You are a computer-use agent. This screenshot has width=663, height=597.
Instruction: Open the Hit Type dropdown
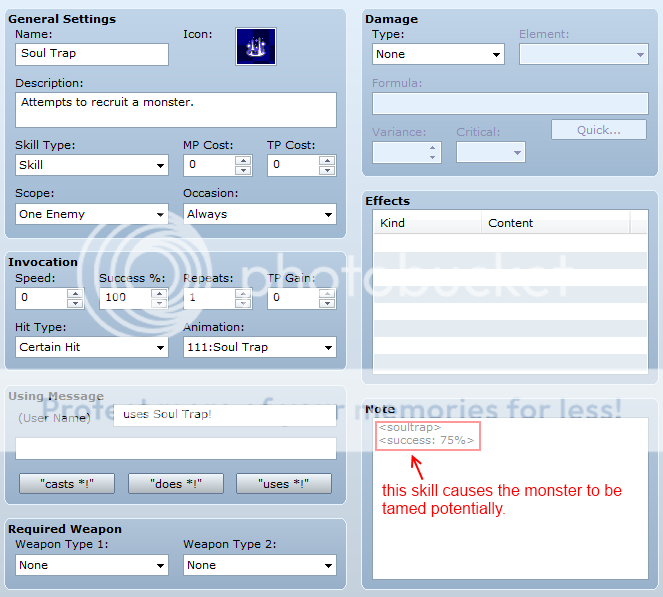92,347
